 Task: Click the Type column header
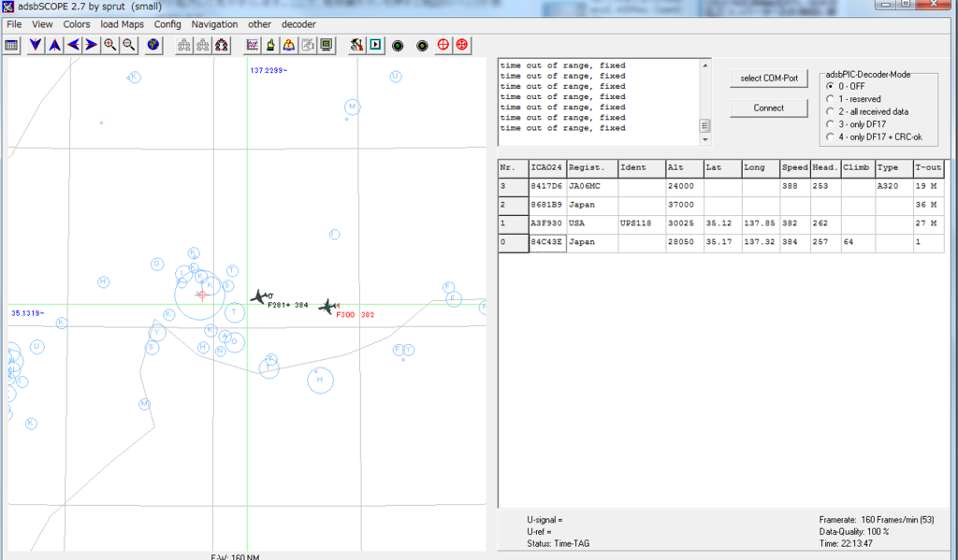(893, 168)
